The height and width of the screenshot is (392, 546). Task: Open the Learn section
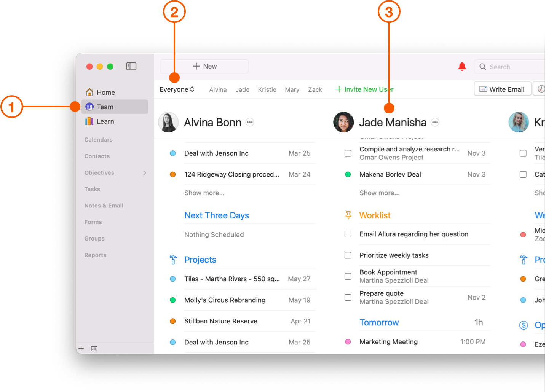105,121
